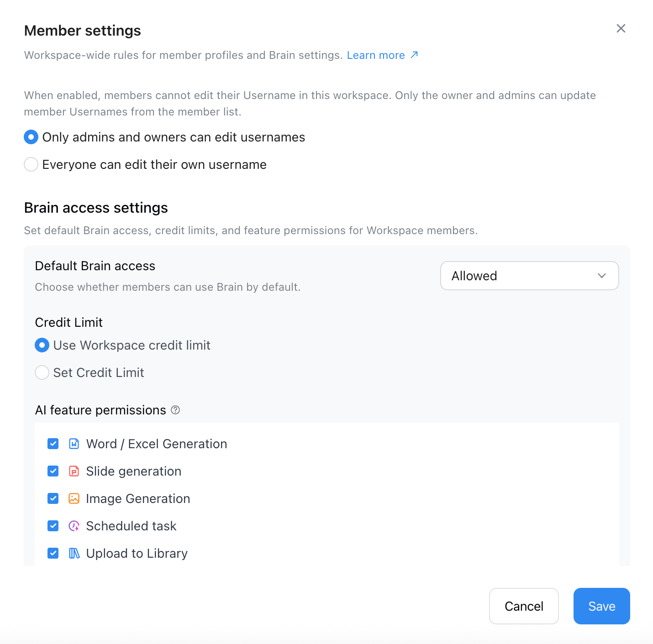Screen dimensions: 653x644
Task: Click the external link arrow beside Learn more
Action: (x=414, y=55)
